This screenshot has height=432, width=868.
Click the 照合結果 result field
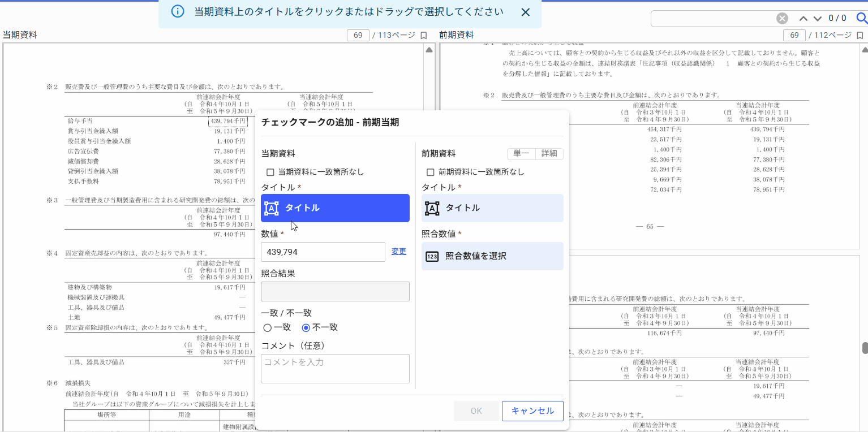pyautogui.click(x=335, y=291)
